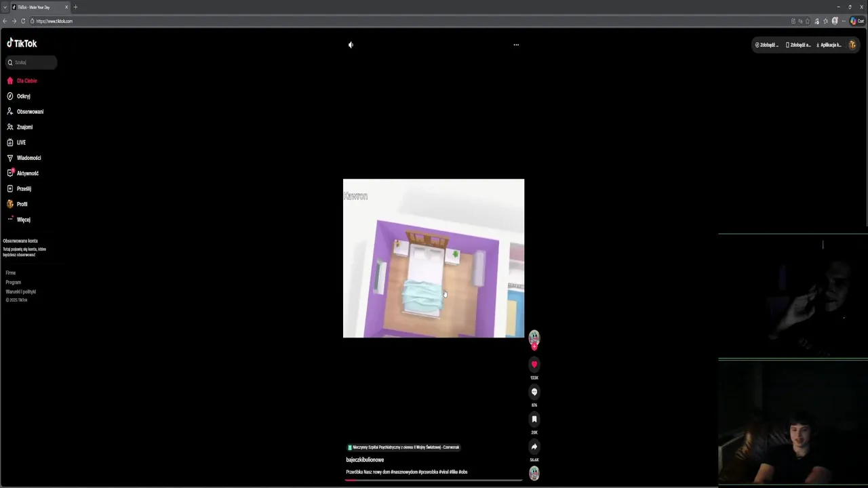The image size is (868, 488).
Task: Click the address bar URL
Action: click(x=54, y=21)
